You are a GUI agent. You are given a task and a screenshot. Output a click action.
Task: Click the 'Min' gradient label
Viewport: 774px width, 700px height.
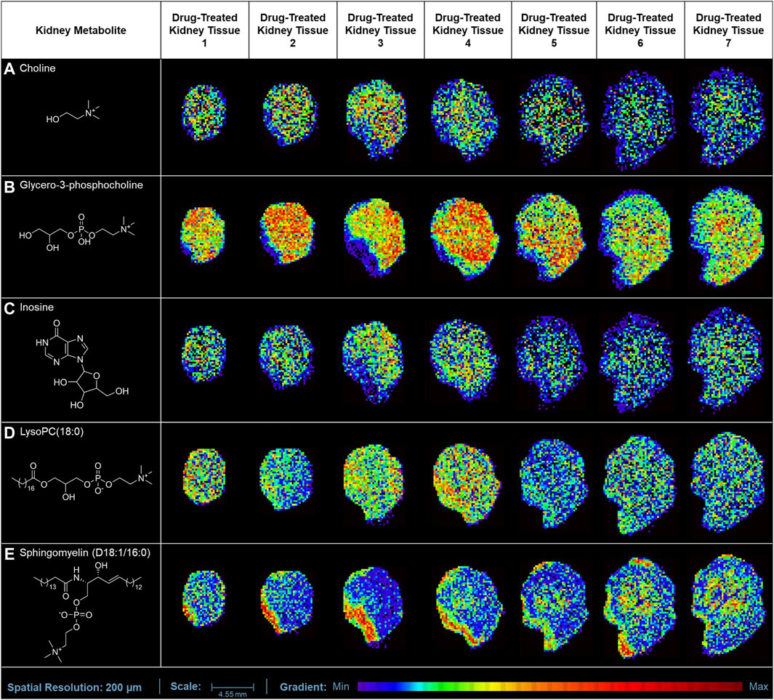coord(341,687)
